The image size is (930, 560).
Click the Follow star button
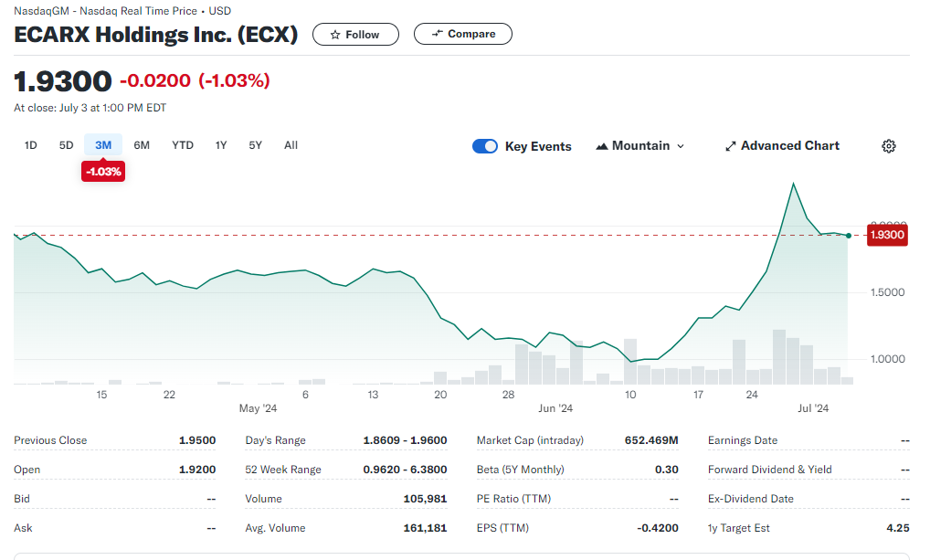[355, 35]
